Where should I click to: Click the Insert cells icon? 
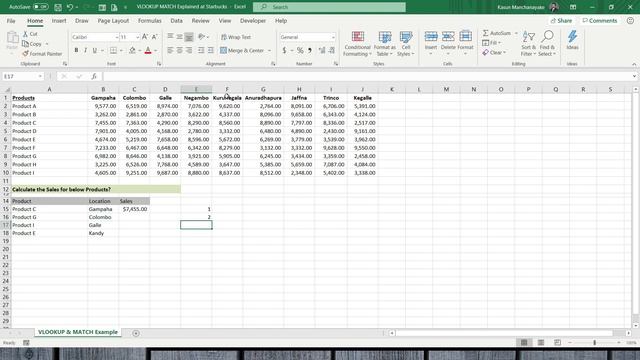(431, 36)
